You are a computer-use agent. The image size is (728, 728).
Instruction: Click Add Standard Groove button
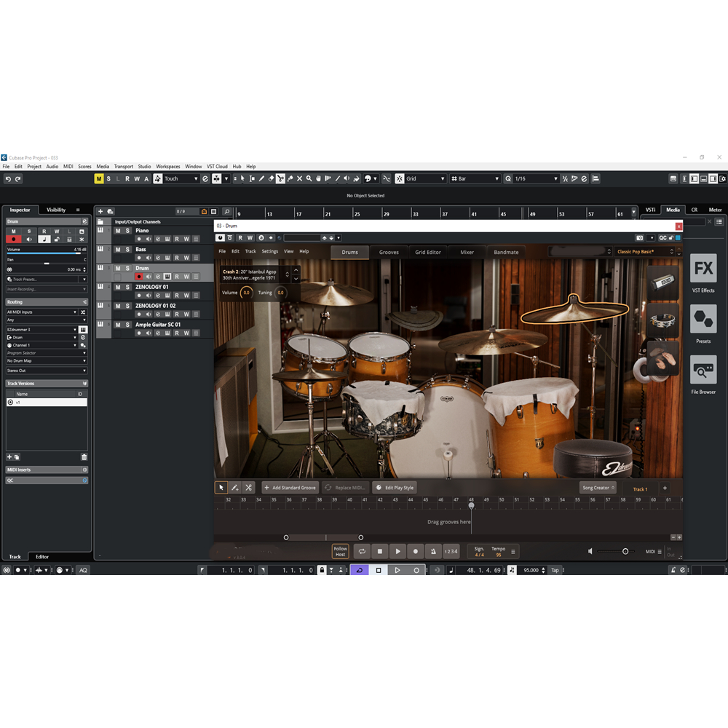pyautogui.click(x=290, y=488)
